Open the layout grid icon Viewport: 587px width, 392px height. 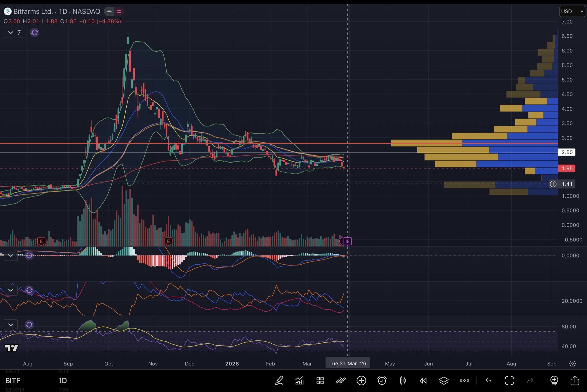click(x=320, y=381)
